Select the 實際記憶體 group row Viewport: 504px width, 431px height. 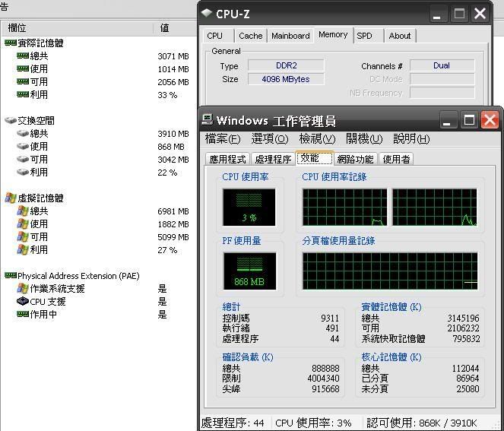[98, 43]
